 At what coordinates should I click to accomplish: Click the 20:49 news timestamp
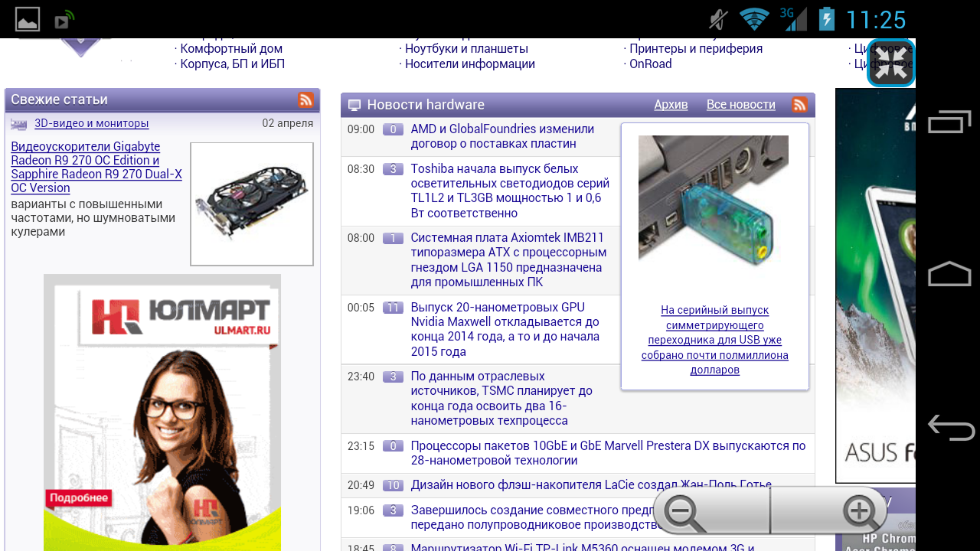tap(361, 485)
